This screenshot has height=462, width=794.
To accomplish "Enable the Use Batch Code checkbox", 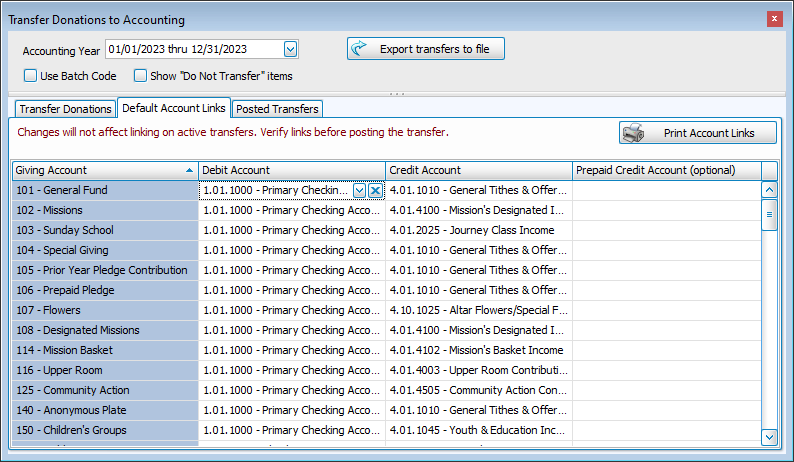I will pos(31,76).
